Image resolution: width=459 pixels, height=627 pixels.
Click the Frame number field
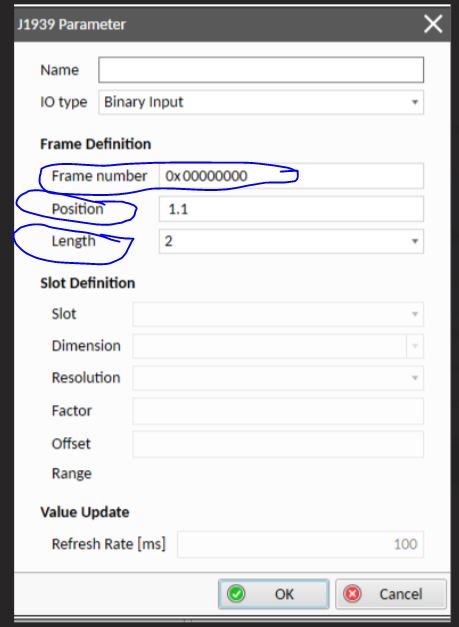click(291, 176)
